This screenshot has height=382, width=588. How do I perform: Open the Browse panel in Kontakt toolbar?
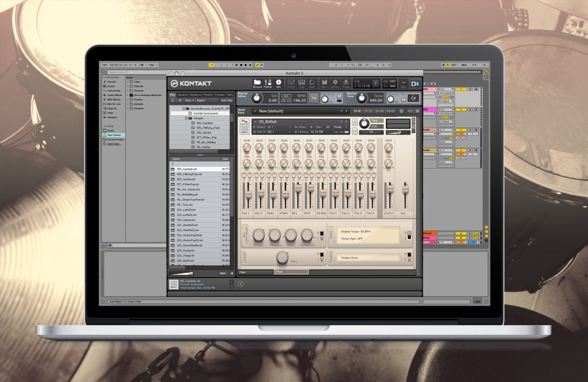coord(257,82)
